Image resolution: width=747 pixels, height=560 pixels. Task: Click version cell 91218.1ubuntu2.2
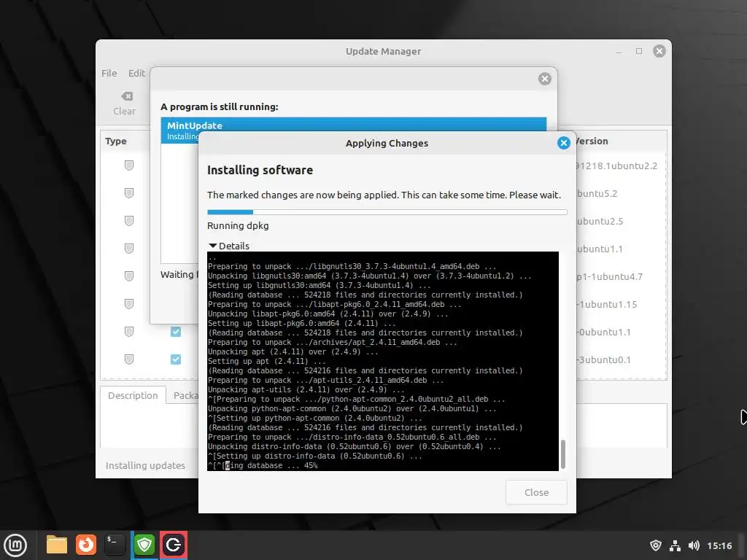pos(616,166)
